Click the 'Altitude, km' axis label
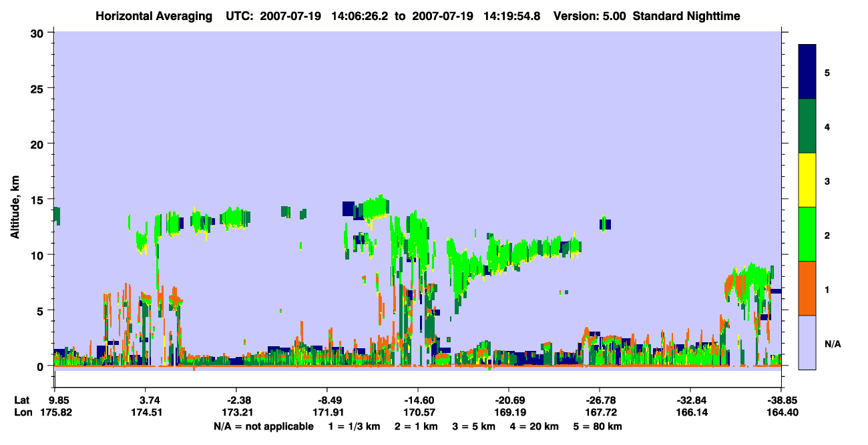The height and width of the screenshot is (445, 868). pos(15,208)
